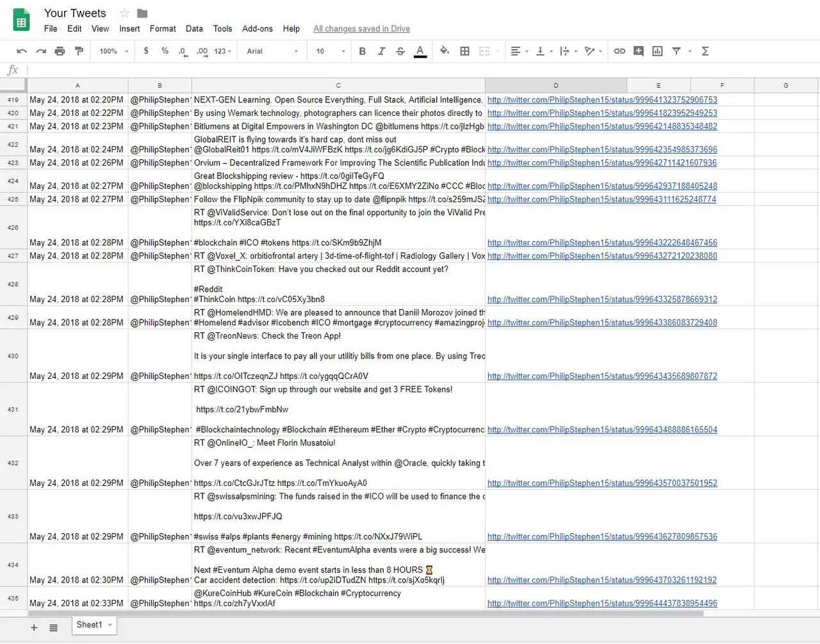Click the insert link icon
This screenshot has width=820, height=644.
pos(619,51)
